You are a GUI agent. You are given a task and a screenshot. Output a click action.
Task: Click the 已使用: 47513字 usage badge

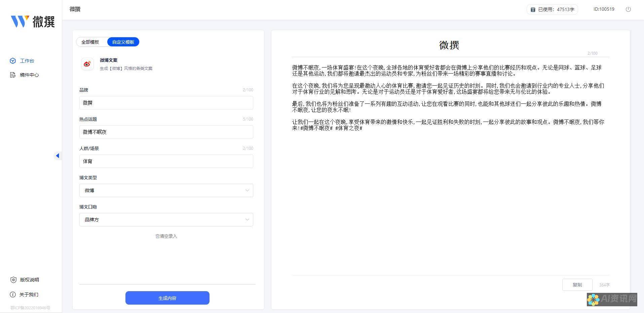pos(552,9)
